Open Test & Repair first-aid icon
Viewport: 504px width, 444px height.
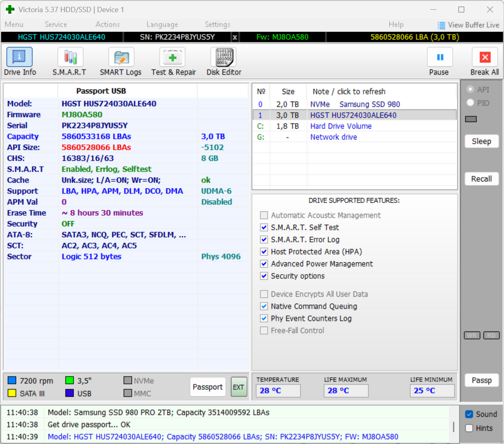(x=173, y=57)
